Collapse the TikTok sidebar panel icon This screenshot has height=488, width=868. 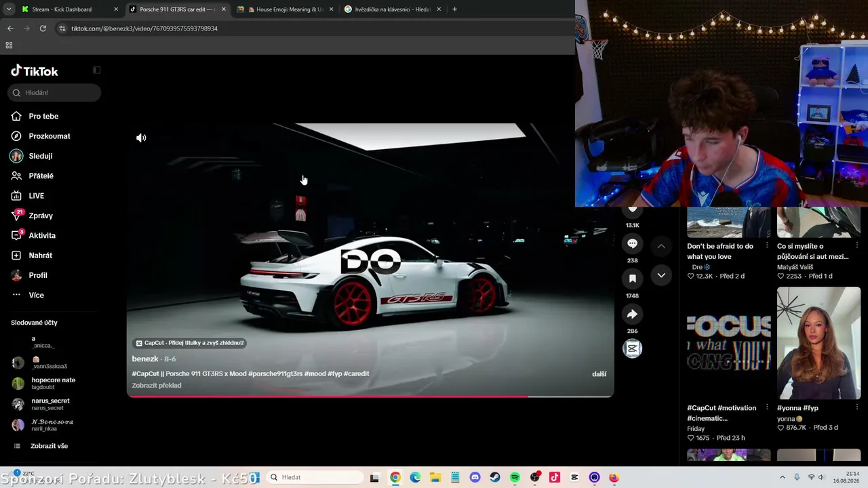97,70
